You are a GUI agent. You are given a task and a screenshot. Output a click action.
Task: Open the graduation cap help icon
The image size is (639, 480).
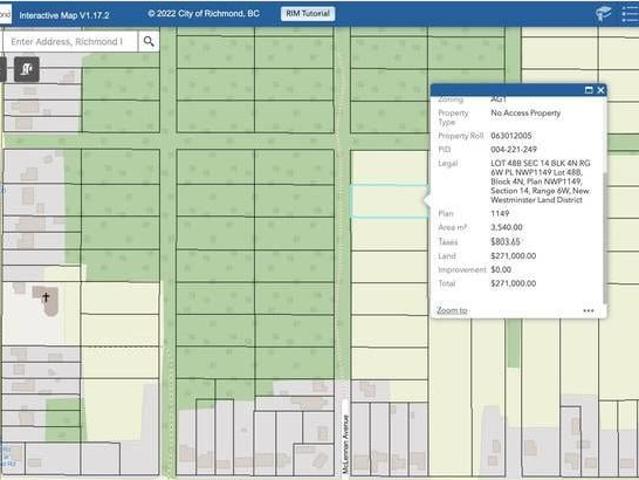604,13
